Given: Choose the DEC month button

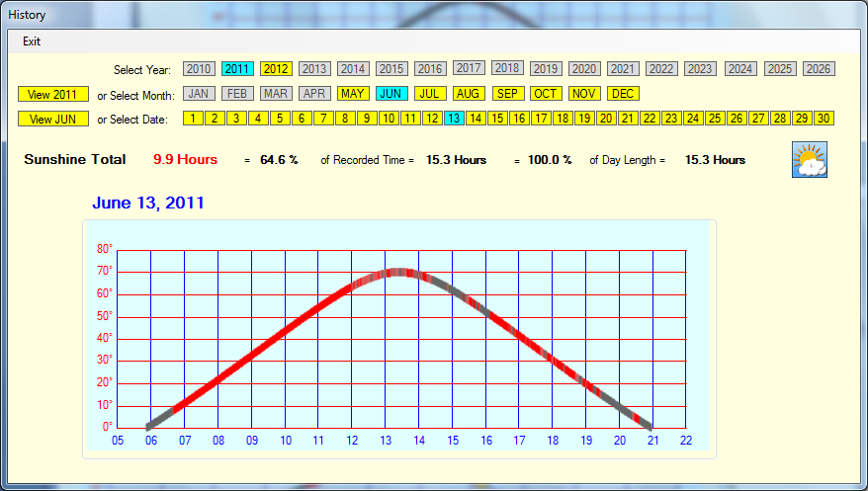Looking at the screenshot, I should coord(623,94).
